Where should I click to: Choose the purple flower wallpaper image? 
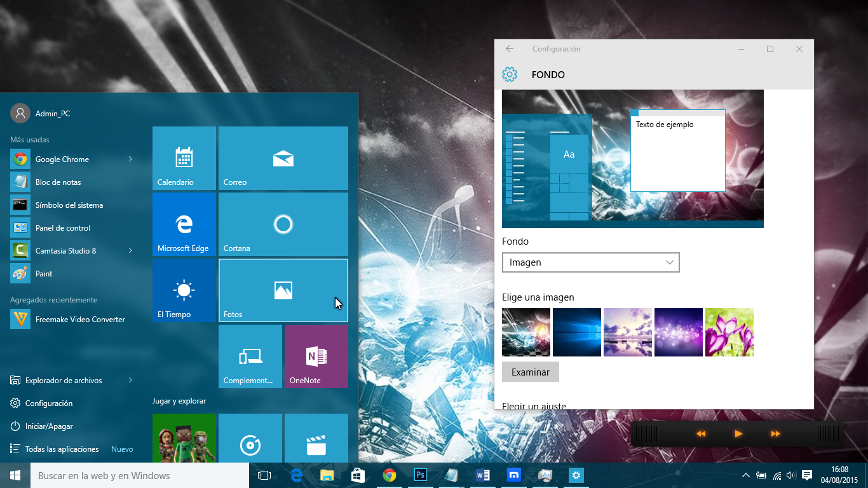pyautogui.click(x=729, y=332)
